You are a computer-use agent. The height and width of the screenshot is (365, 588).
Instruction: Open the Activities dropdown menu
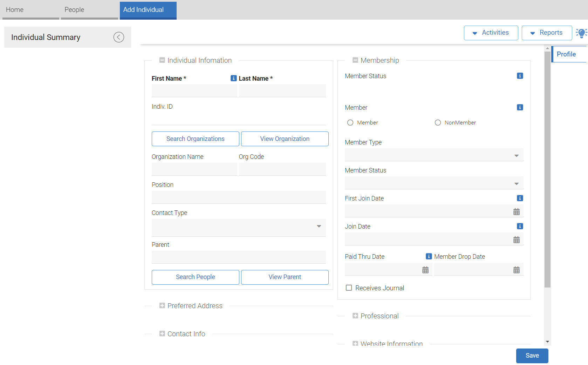tap(491, 33)
